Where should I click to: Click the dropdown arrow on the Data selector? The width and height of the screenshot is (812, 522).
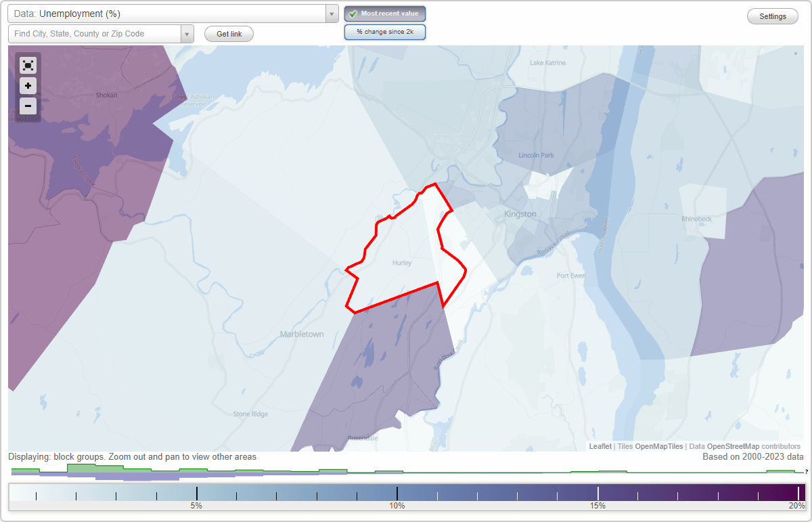[x=330, y=13]
